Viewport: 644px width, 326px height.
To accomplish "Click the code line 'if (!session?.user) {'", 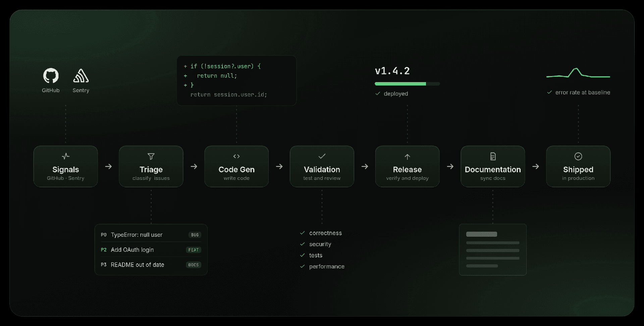I will [x=225, y=66].
